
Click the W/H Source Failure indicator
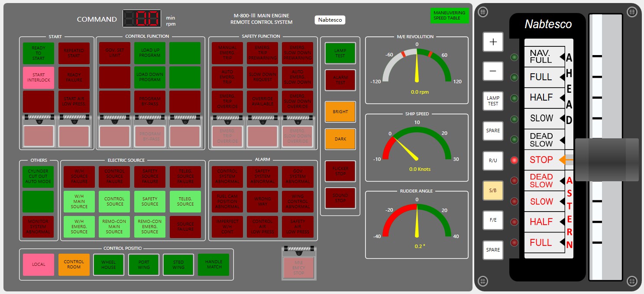pos(79,176)
